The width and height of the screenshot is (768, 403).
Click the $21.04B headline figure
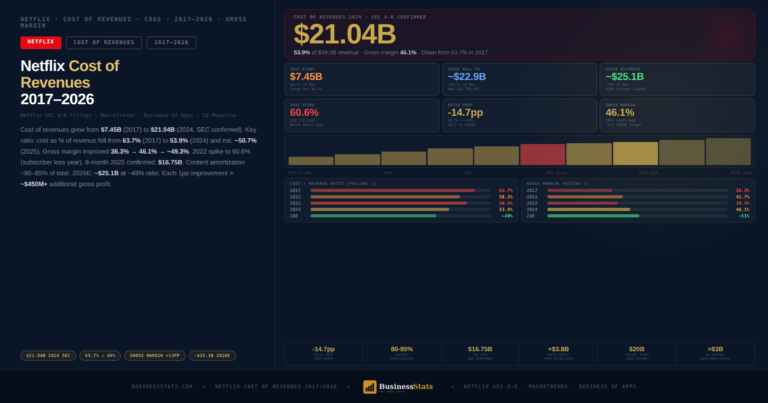(x=344, y=34)
